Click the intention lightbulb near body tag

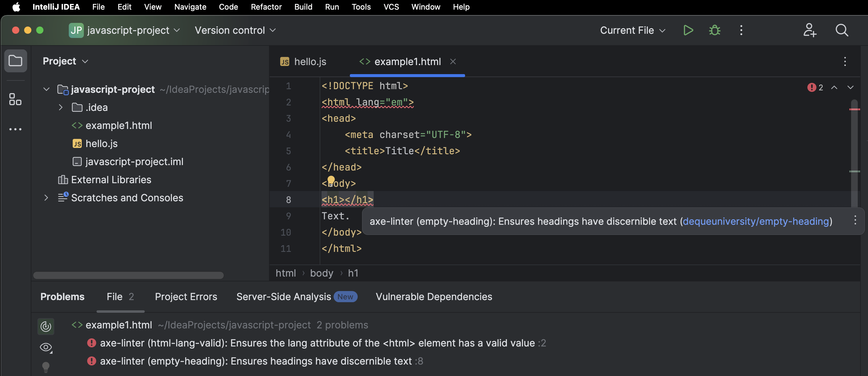point(331,180)
